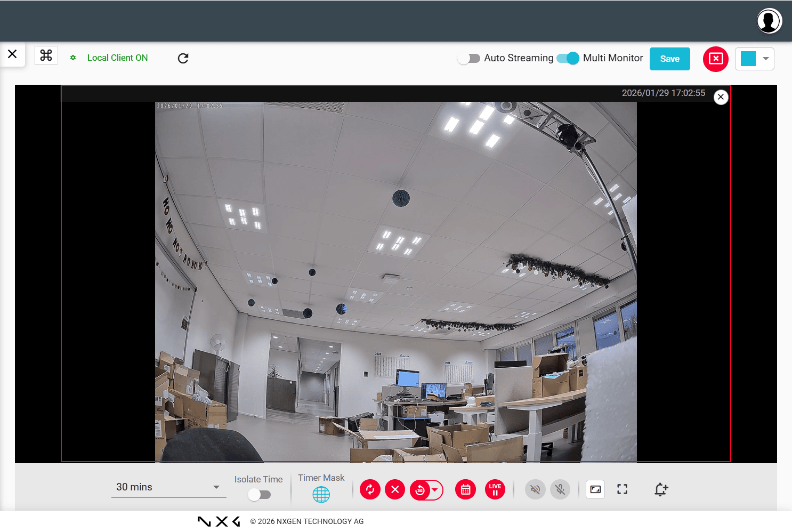Enter fullscreen with corner brackets icon
This screenshot has height=532, width=792.
(x=622, y=489)
